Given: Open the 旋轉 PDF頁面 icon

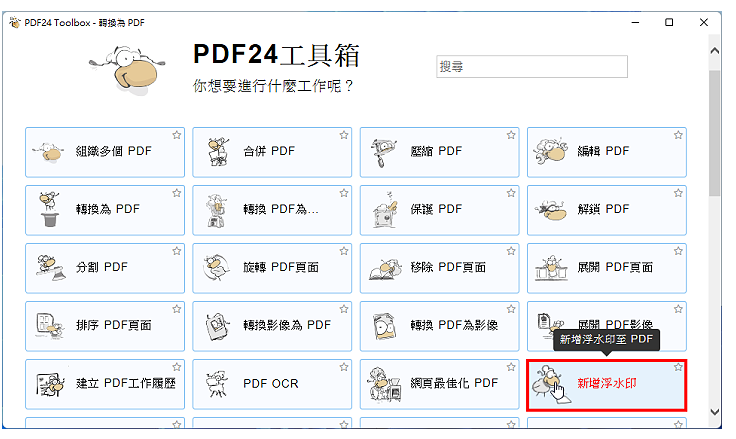Looking at the screenshot, I should coord(216,268).
